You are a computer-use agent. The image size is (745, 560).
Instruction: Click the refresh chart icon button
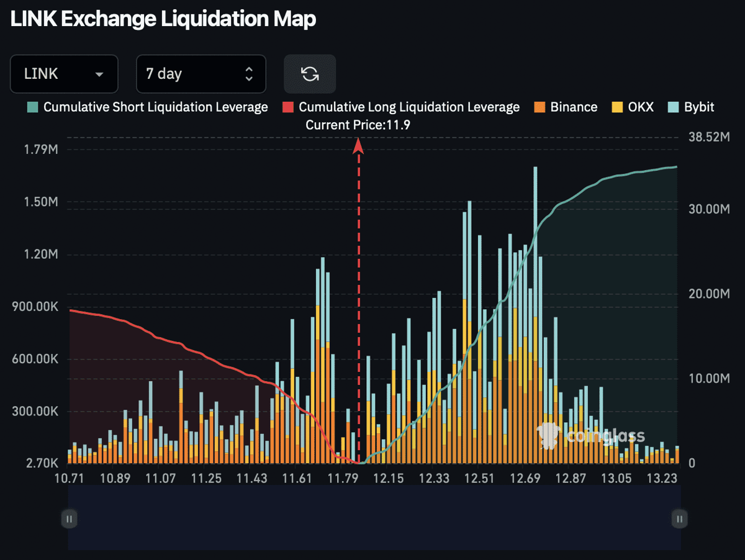tap(310, 74)
